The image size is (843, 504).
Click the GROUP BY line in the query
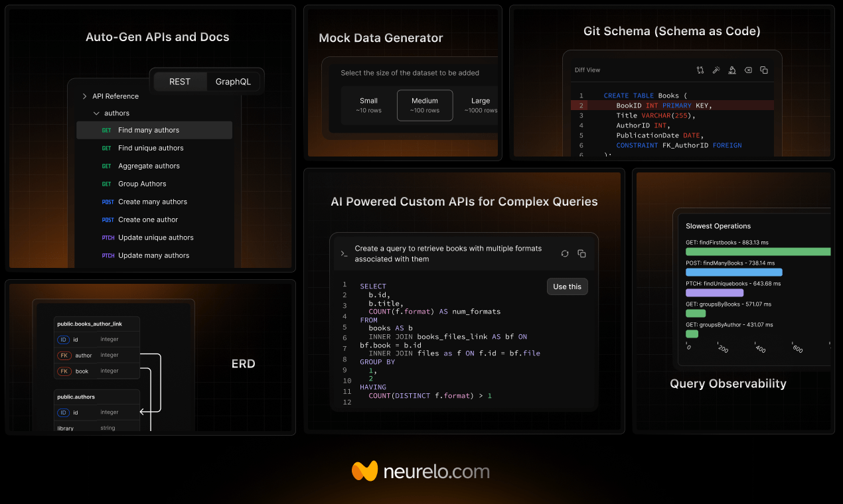click(377, 362)
